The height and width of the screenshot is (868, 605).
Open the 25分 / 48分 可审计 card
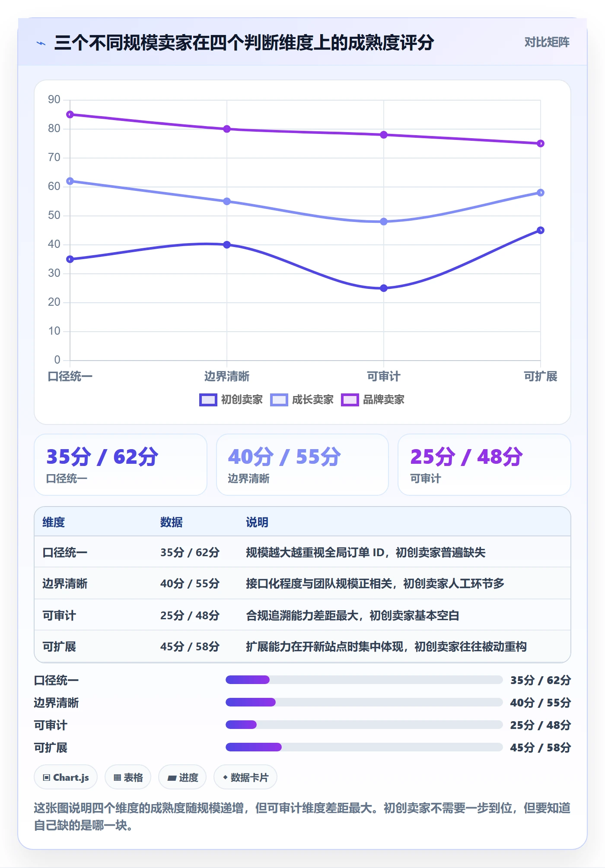pos(484,465)
